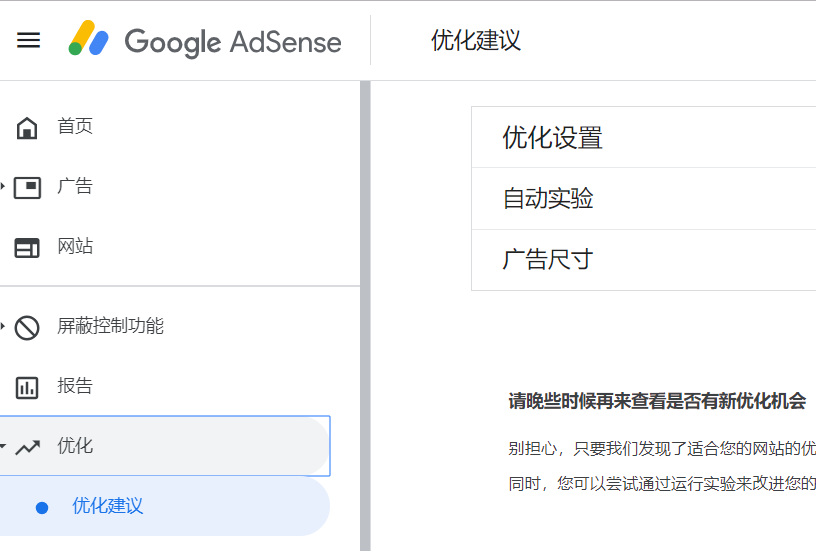Open the 优化设置 panel row
This screenshot has width=816, height=551.
click(552, 138)
